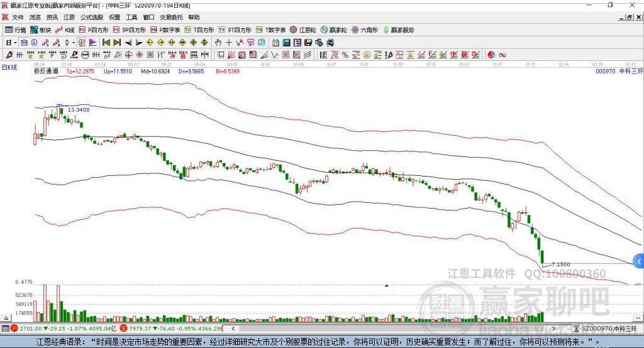Open the 行情 market quotes view

click(x=16, y=30)
